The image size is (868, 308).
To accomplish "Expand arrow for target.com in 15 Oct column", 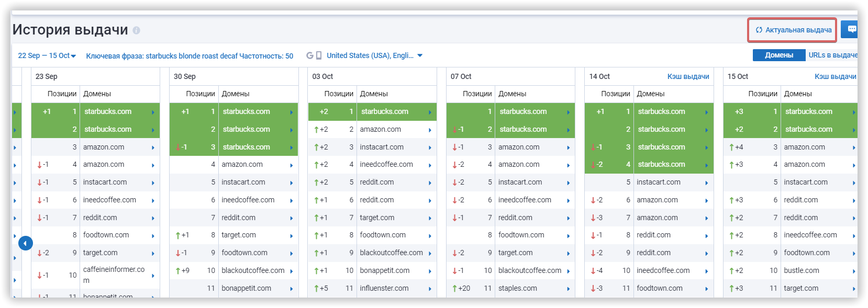I will [x=854, y=289].
